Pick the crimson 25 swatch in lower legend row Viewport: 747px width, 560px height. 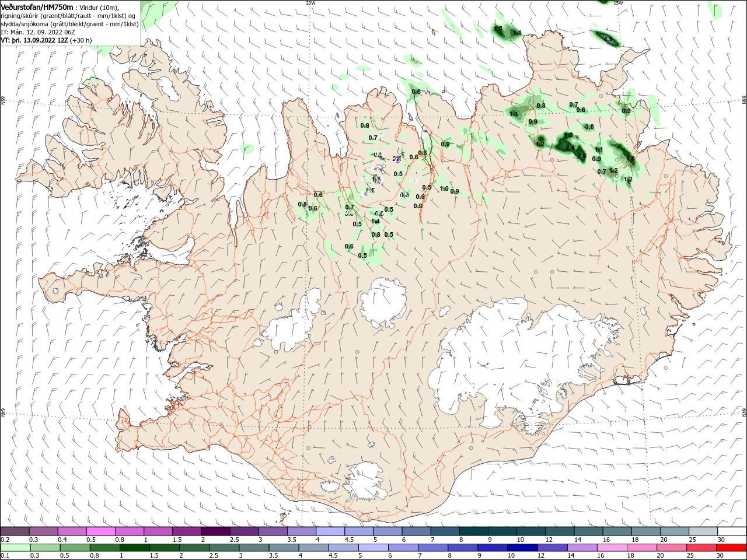click(701, 548)
